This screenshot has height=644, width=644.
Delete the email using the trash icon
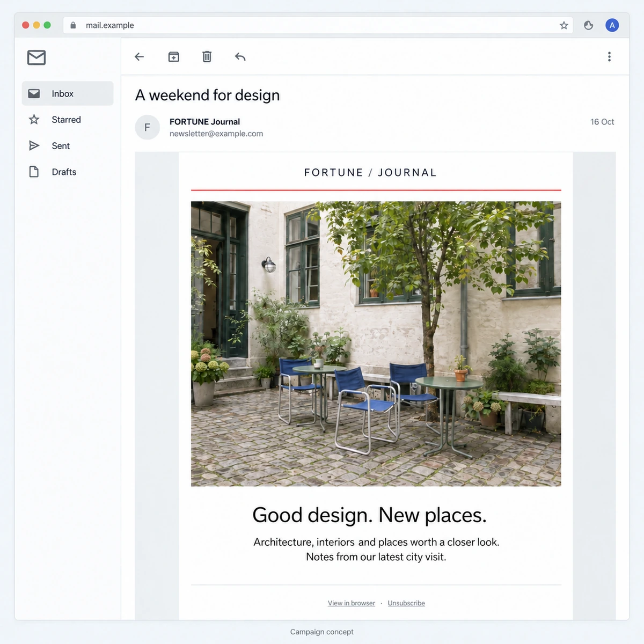pos(207,56)
